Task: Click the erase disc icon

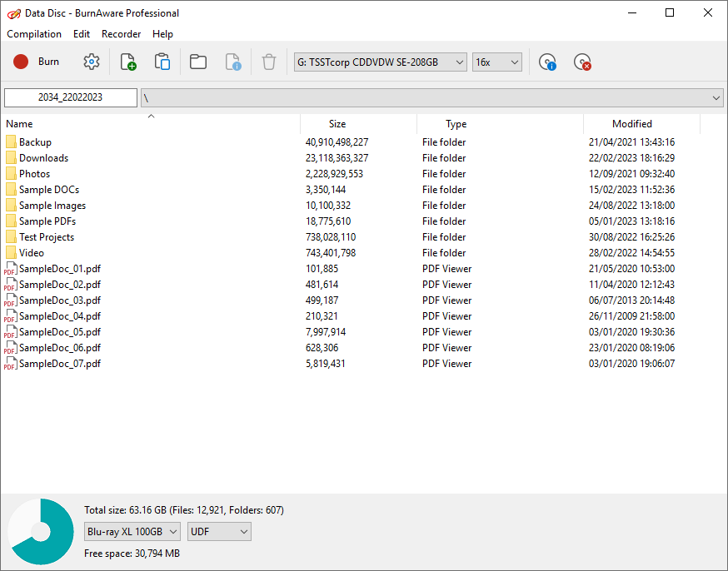Action: (x=582, y=62)
